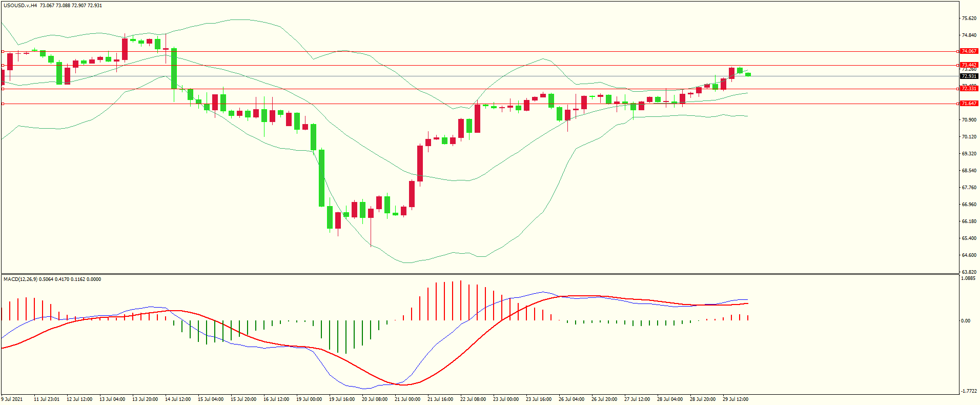Select the 71.647 horizontal line price tag
This screenshot has height=405, width=980.
969,104
